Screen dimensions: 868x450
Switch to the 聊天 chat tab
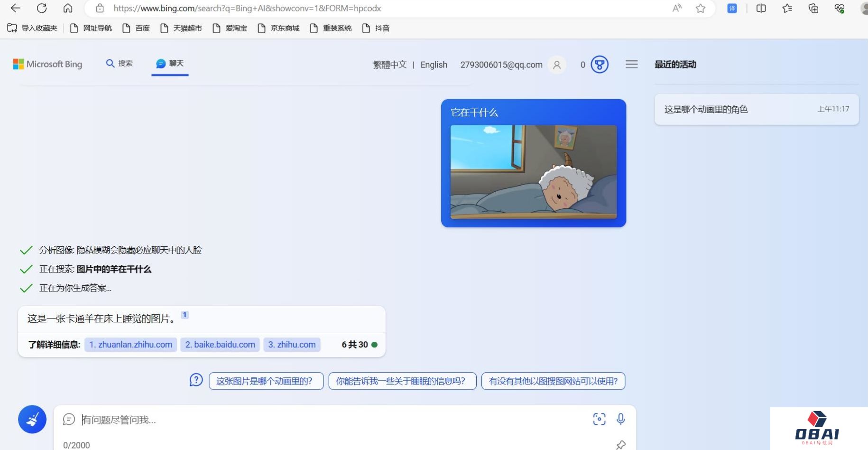click(170, 64)
